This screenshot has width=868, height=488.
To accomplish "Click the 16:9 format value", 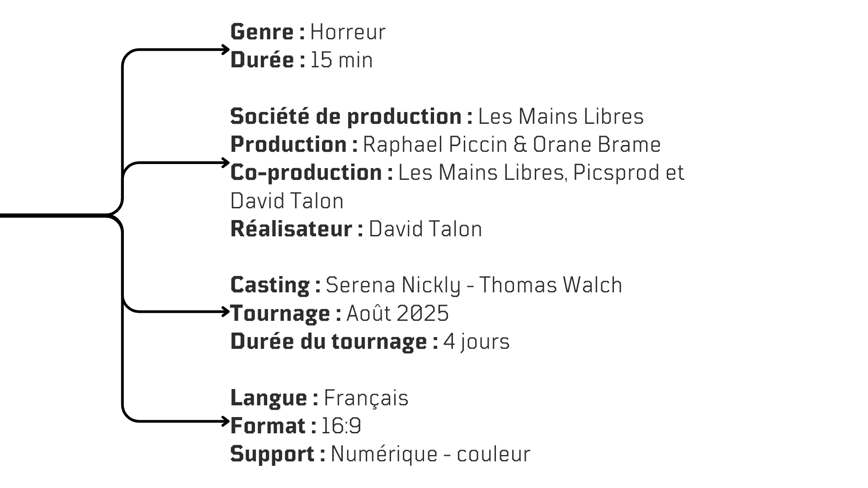I will [341, 427].
